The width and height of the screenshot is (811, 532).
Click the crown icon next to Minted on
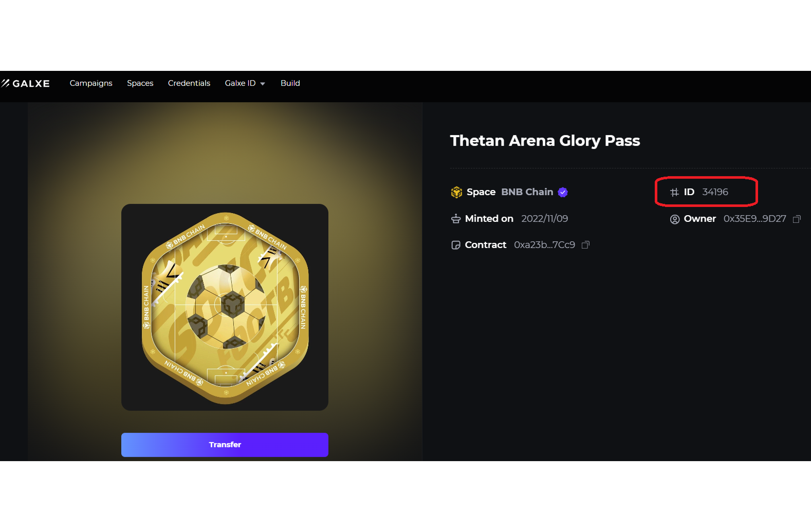(456, 218)
